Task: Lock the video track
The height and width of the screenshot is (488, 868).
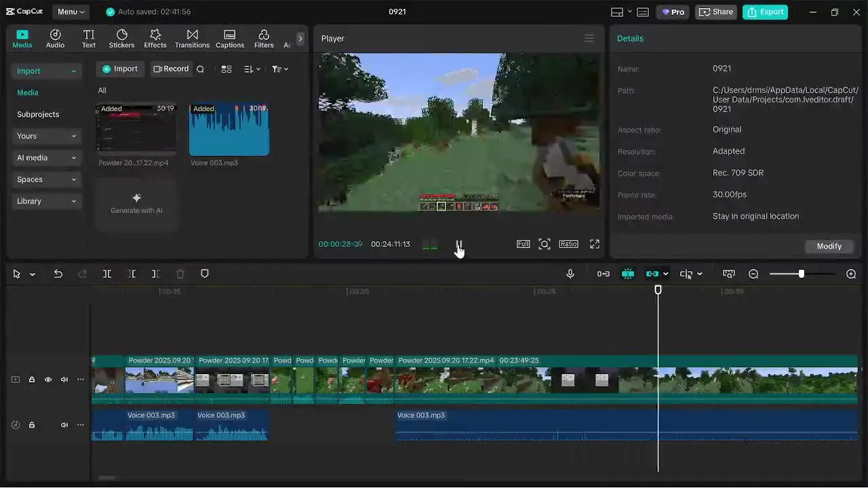Action: (31, 380)
